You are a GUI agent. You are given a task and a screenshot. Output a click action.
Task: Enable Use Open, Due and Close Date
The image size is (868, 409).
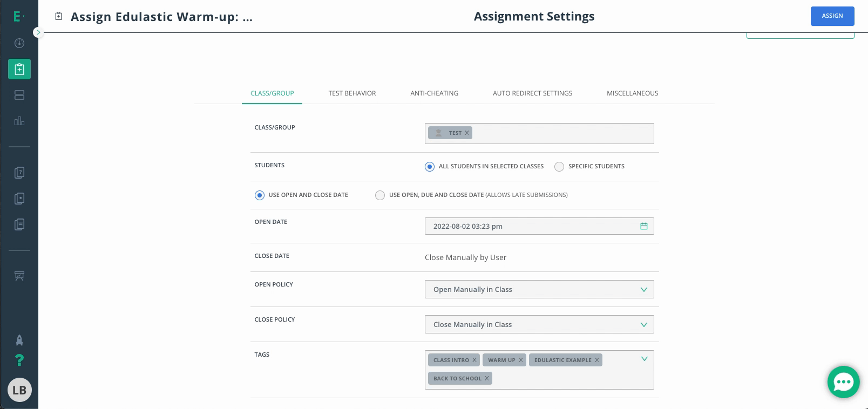pos(380,195)
